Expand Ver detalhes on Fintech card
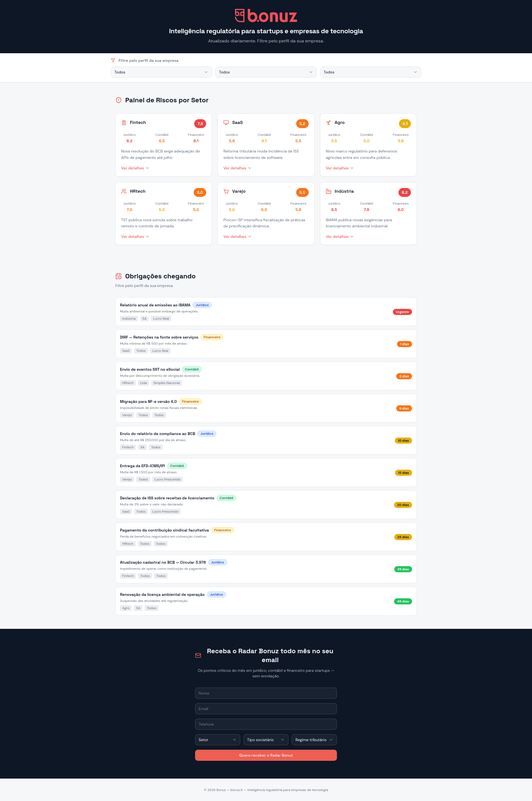 135,168
